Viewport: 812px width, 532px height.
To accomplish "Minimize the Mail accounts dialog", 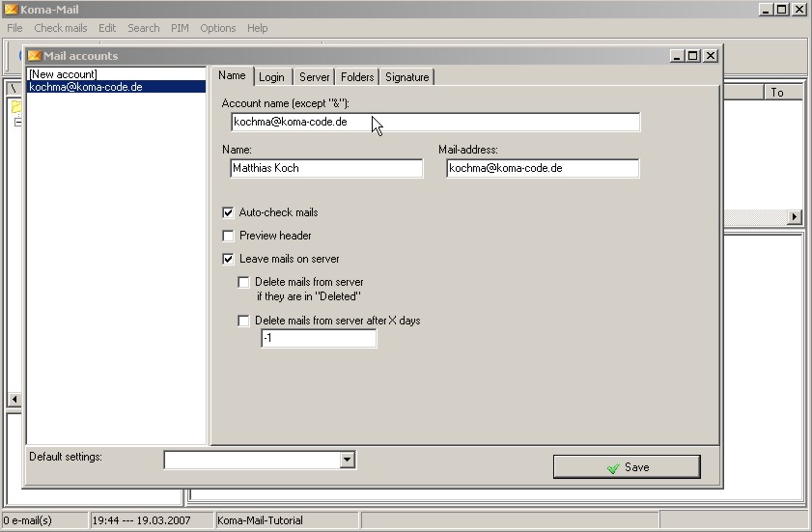I will pos(676,55).
